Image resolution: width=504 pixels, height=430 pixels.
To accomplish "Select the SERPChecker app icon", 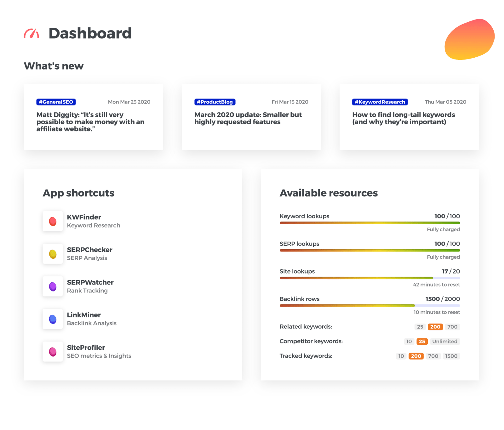I will coord(52,254).
